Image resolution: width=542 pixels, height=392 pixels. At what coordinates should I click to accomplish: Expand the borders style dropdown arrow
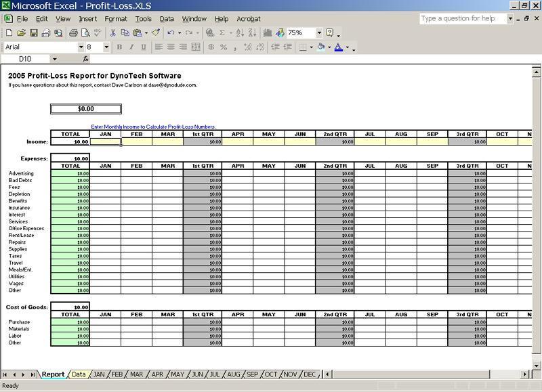(x=312, y=47)
